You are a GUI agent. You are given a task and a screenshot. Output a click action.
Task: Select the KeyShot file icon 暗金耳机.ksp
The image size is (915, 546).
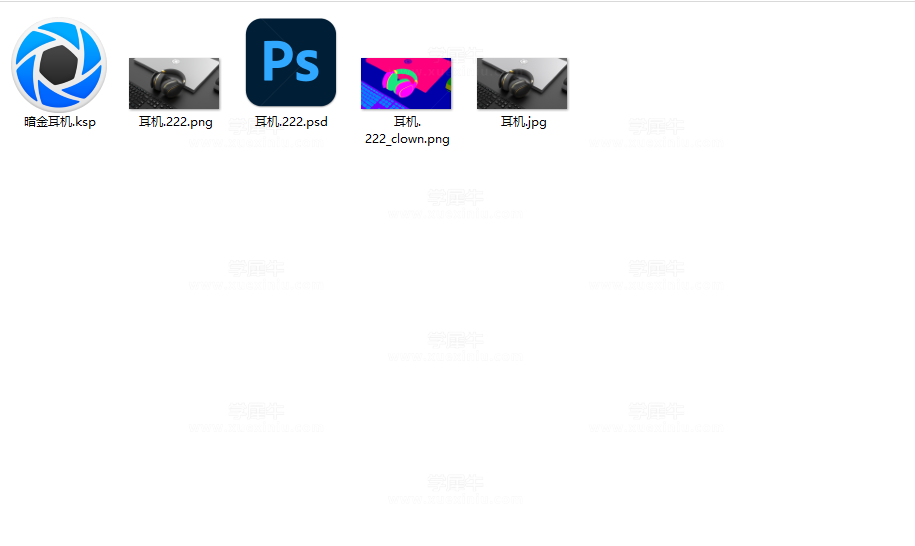click(59, 64)
